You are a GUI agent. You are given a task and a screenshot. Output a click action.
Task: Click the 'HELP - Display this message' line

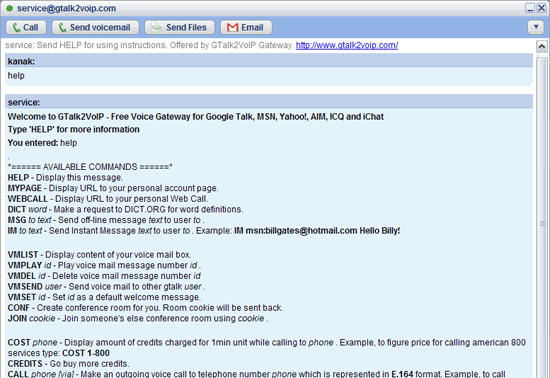pos(65,177)
